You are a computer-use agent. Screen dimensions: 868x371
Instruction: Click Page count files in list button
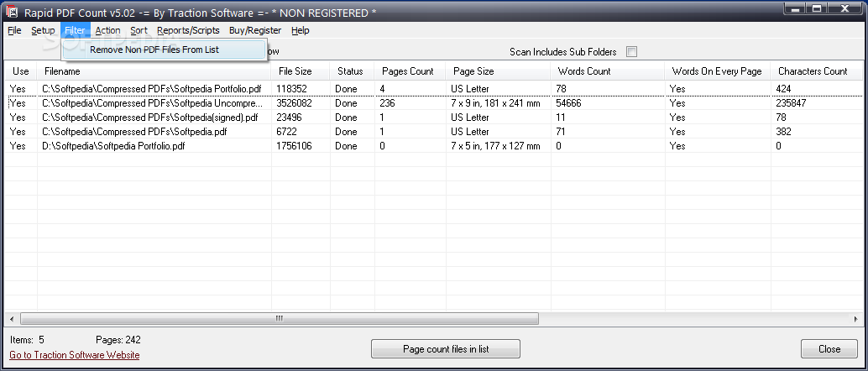point(446,349)
